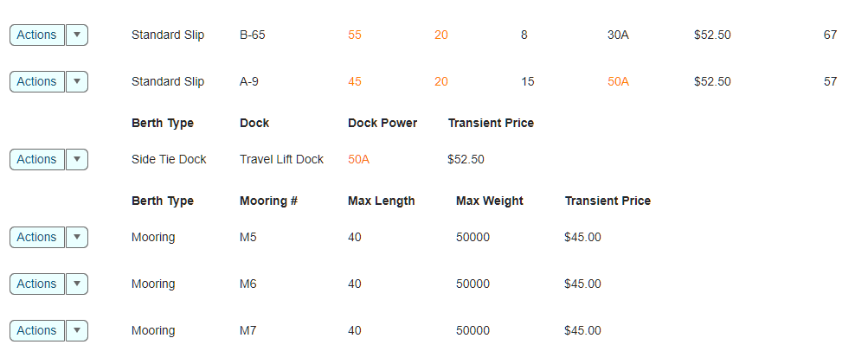Open Actions for Mooring M6
The width and height of the screenshot is (868, 351).
[x=37, y=284]
